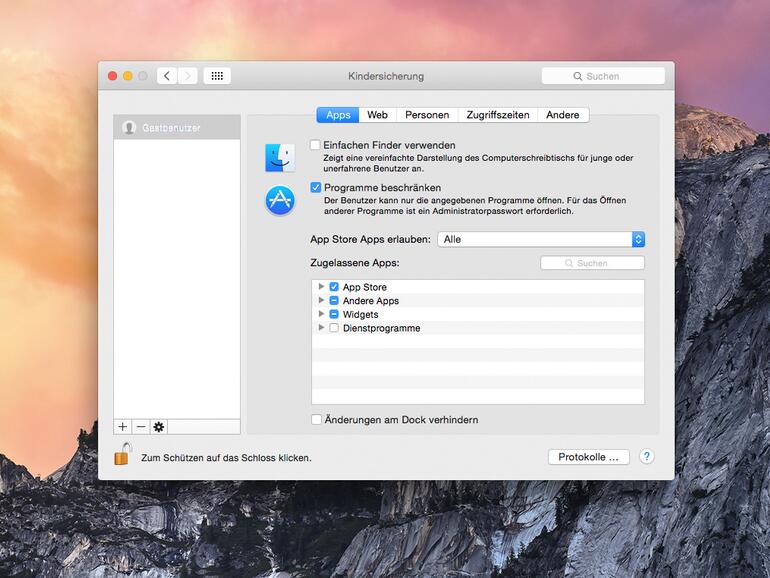Screen dimensions: 770x578
Task: Expand the Andere Apps tree row
Action: [x=321, y=300]
